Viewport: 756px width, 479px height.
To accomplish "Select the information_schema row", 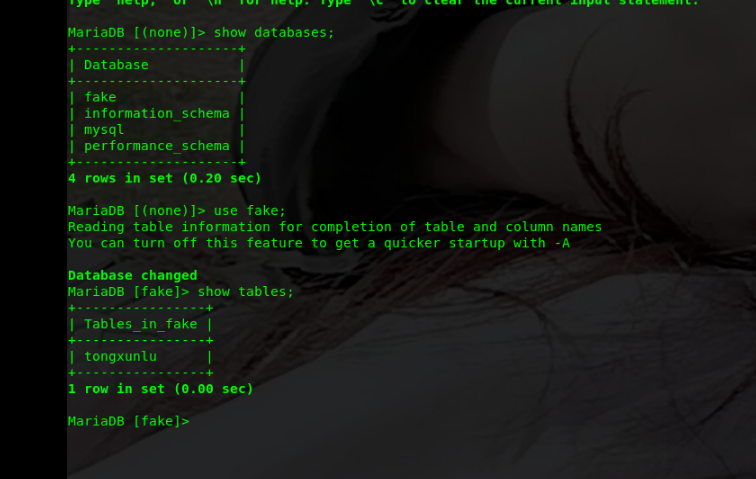I will click(x=157, y=113).
